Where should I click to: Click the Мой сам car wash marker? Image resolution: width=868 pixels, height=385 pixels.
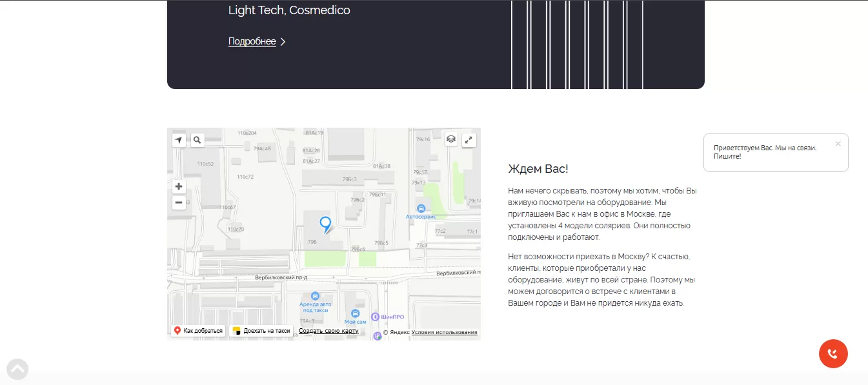click(355, 313)
